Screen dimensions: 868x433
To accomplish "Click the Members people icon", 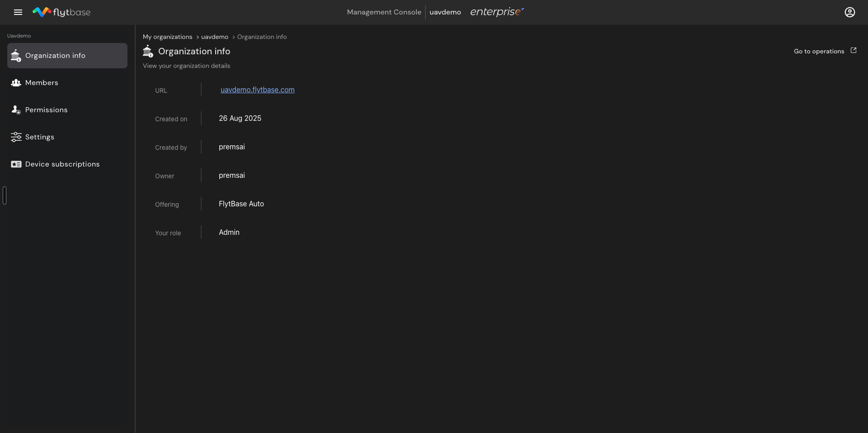I will [16, 83].
